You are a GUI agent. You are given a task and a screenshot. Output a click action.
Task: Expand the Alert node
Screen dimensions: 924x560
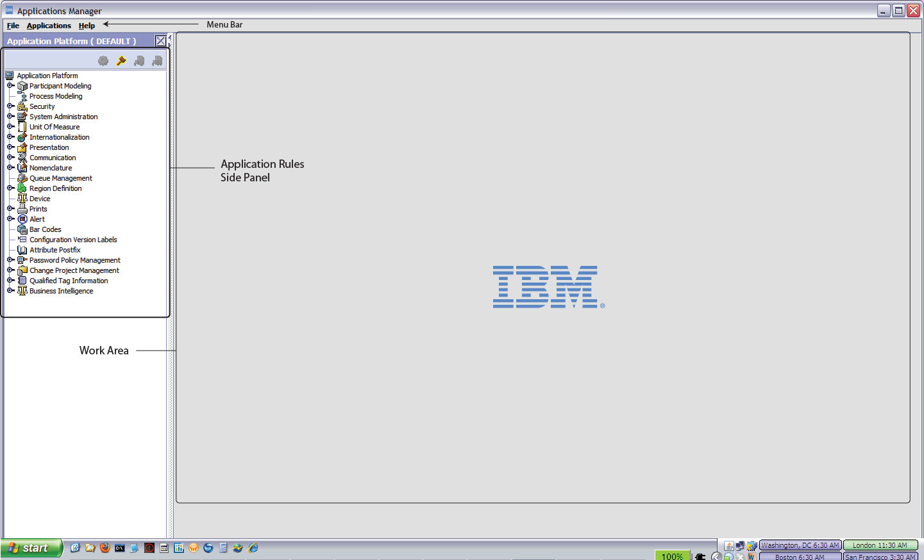click(10, 218)
